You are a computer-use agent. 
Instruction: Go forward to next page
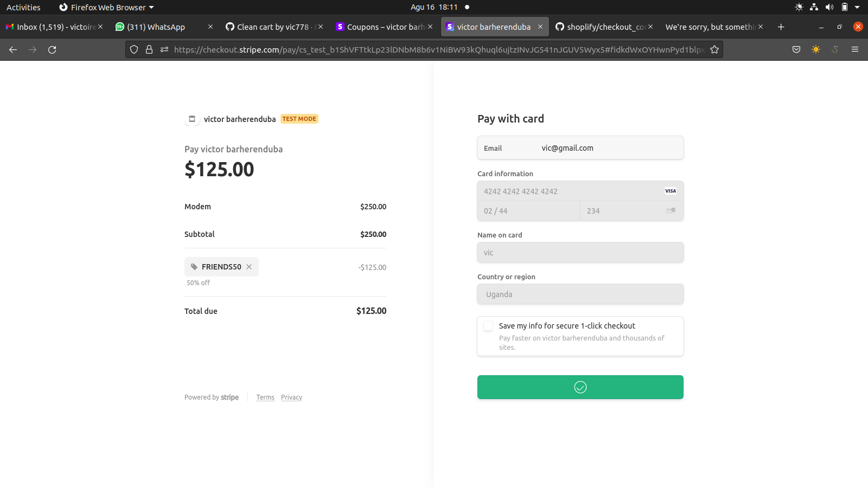click(x=33, y=49)
